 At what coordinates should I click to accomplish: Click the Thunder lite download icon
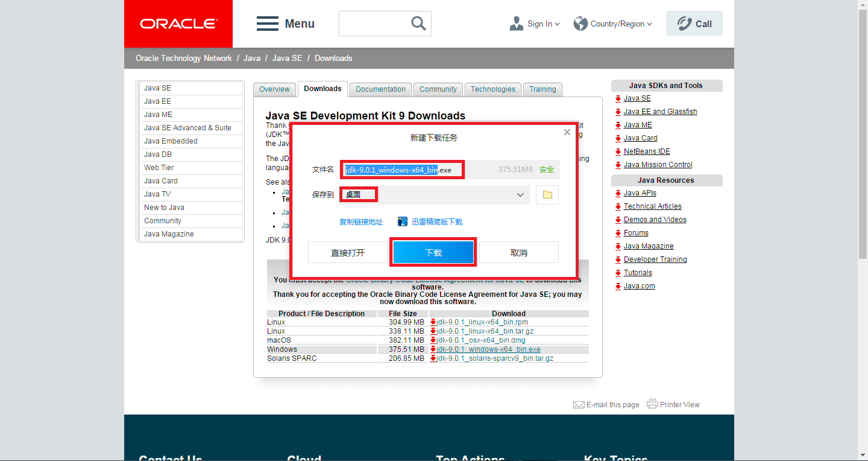(x=403, y=222)
